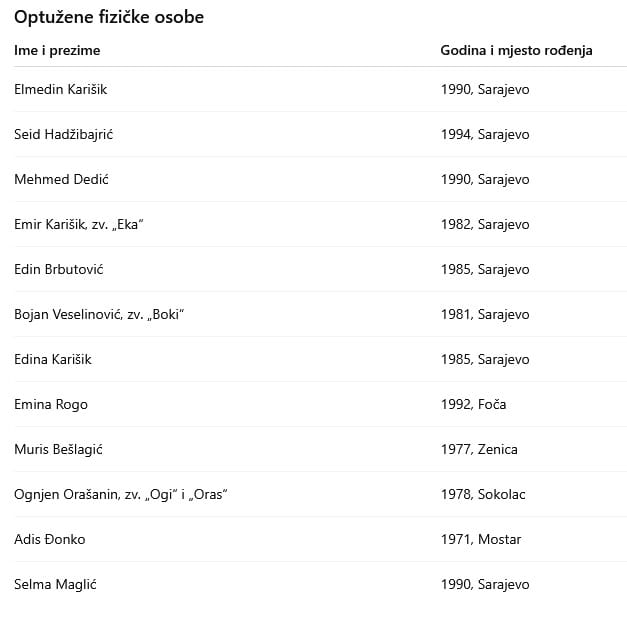The height and width of the screenshot is (625, 627).
Task: Select the Seid Hadžibajrić row name
Action: (63, 134)
